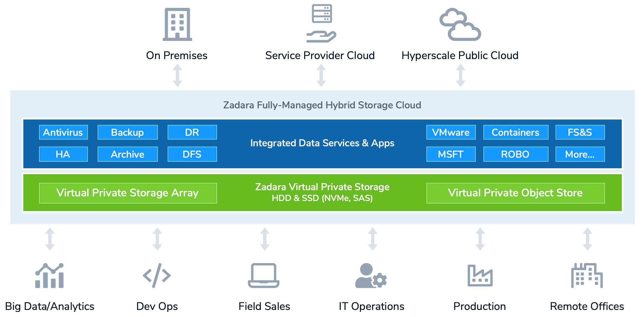Select the DFS box
The height and width of the screenshot is (317, 644).
point(192,154)
